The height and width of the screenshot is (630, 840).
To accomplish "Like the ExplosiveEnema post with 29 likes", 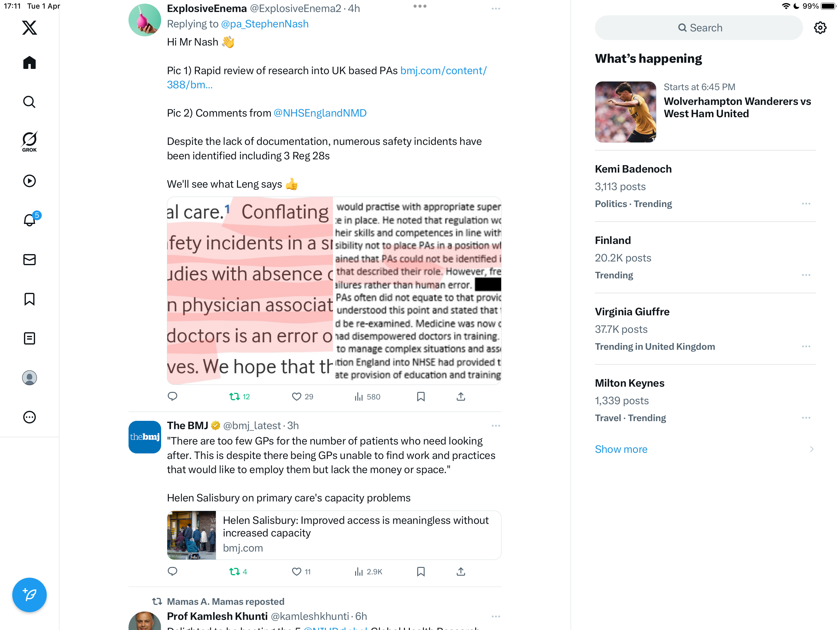I will point(302,397).
